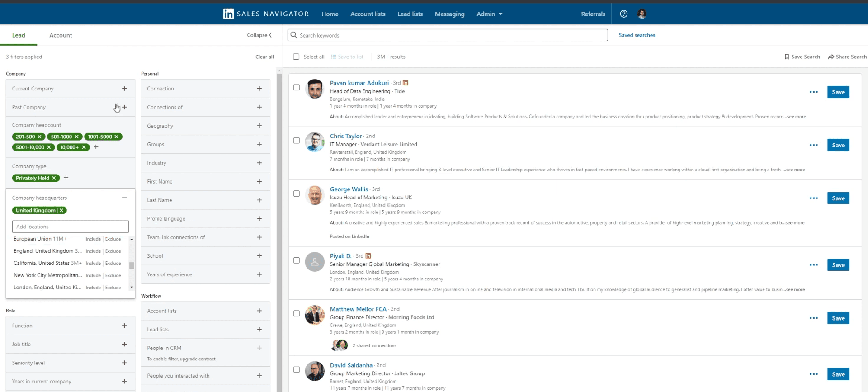Remove the 5001-10,000 headcount chip
868x392 pixels.
[x=49, y=147]
